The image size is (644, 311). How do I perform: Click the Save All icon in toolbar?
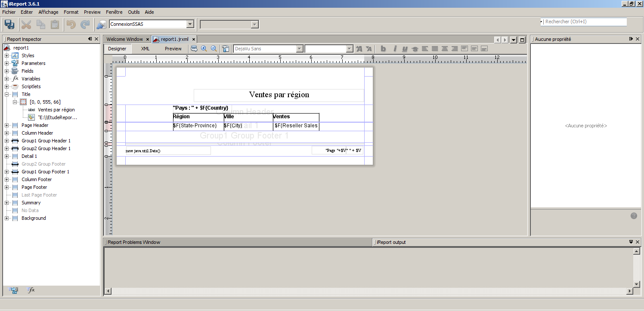(x=9, y=25)
